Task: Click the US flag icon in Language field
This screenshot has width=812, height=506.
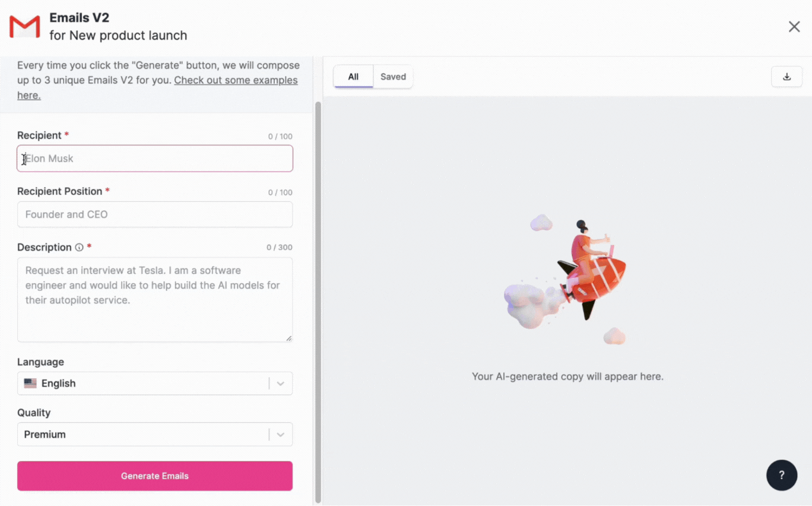Action: point(30,383)
